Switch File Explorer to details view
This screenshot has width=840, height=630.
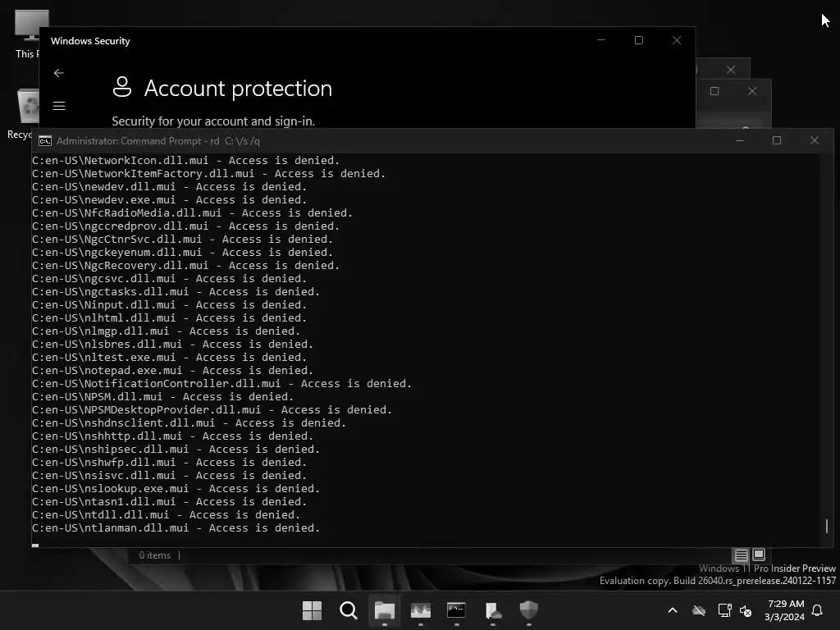[741, 555]
